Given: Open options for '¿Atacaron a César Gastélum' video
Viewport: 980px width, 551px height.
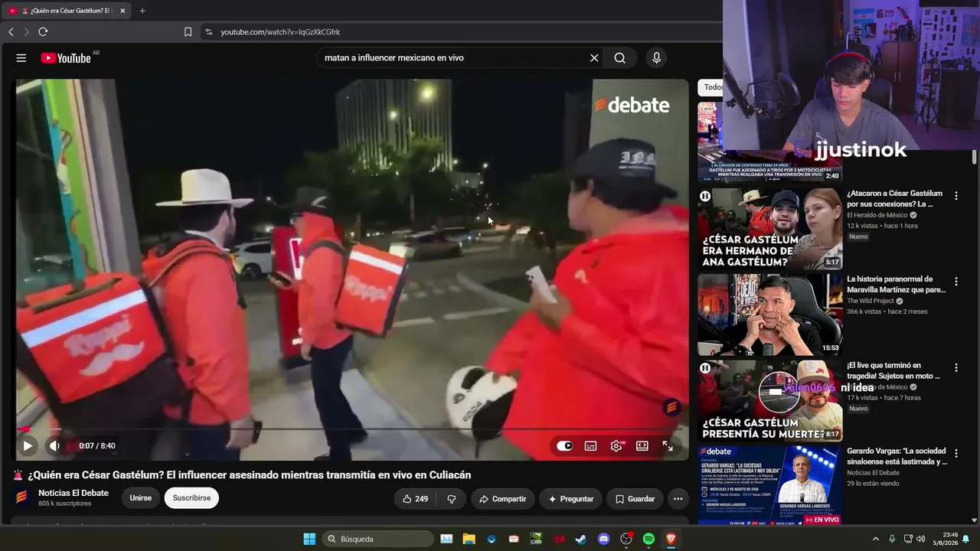Looking at the screenshot, I should 956,196.
